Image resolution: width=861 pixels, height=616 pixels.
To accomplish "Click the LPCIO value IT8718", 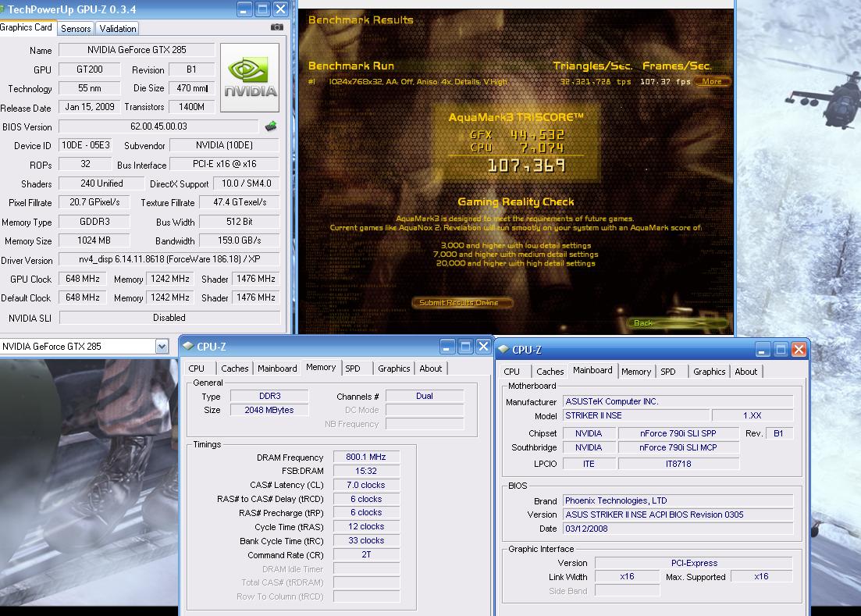I will 678,464.
